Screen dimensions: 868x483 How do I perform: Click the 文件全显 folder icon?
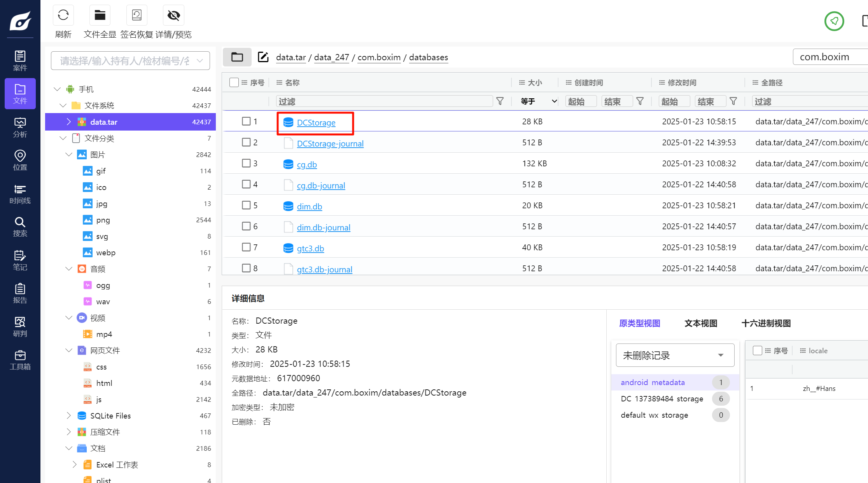click(100, 16)
